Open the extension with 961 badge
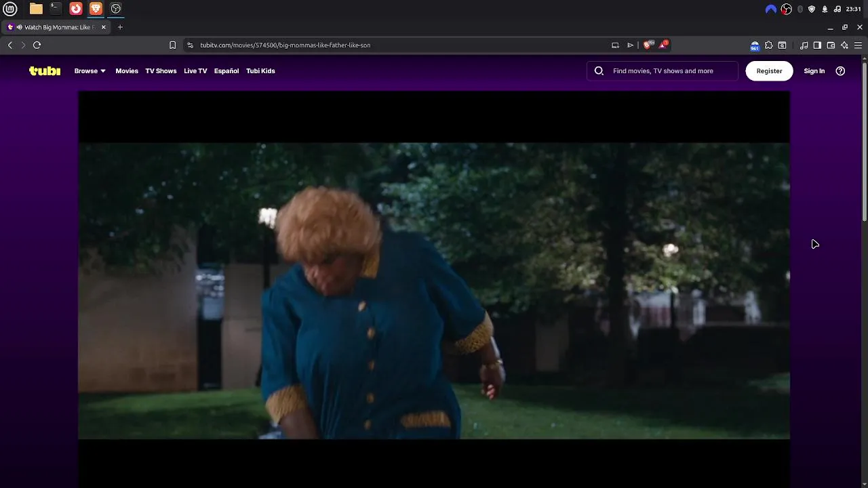The image size is (868, 488). [755, 45]
